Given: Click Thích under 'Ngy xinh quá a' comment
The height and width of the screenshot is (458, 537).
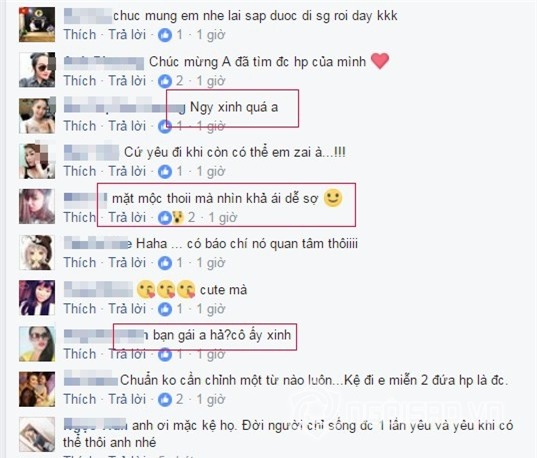Looking at the screenshot, I should [80, 126].
